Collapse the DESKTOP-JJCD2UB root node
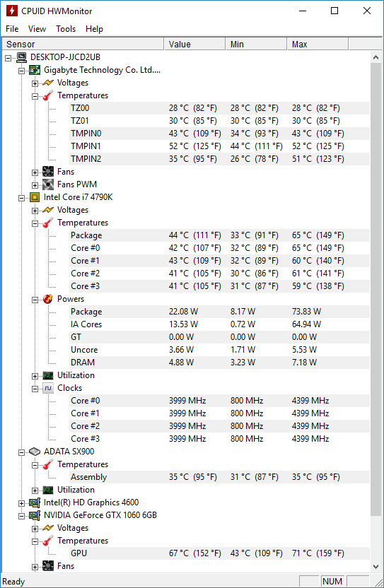 pyautogui.click(x=8, y=58)
